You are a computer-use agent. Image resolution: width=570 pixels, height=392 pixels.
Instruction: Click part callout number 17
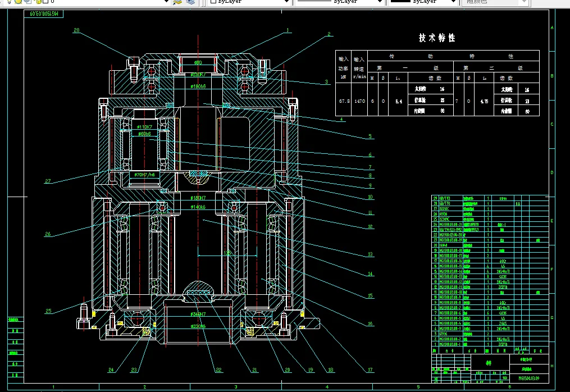point(370,370)
